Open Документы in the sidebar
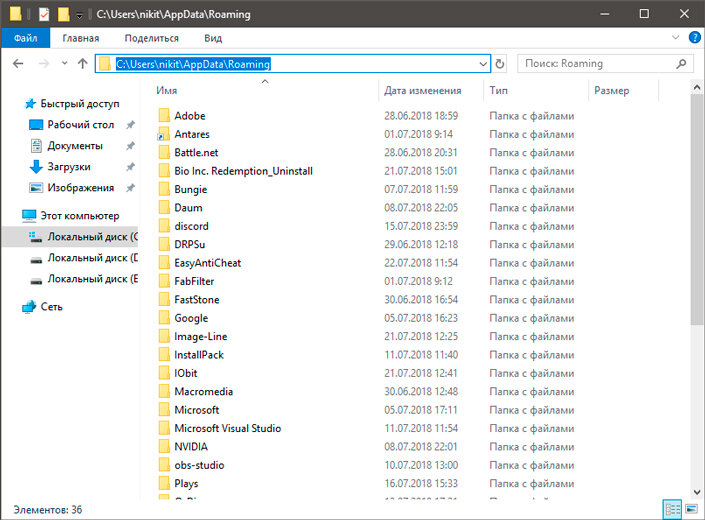The image size is (705, 520). 75,146
